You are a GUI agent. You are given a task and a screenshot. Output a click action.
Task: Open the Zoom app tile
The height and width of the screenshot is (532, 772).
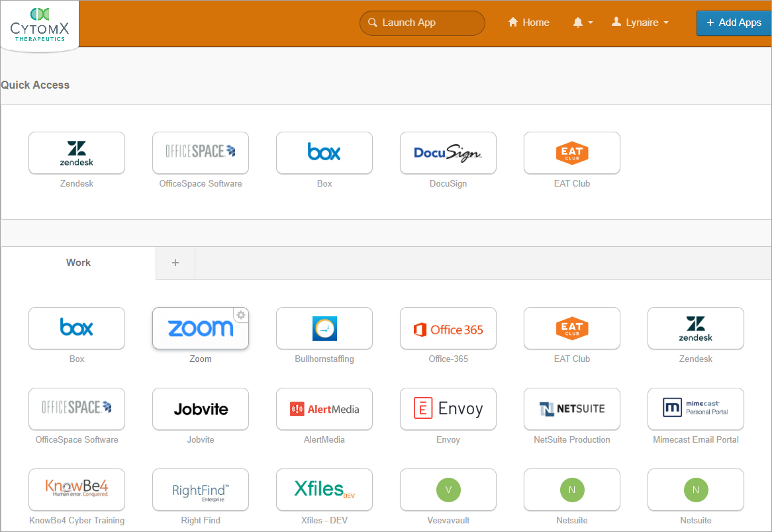(x=201, y=328)
